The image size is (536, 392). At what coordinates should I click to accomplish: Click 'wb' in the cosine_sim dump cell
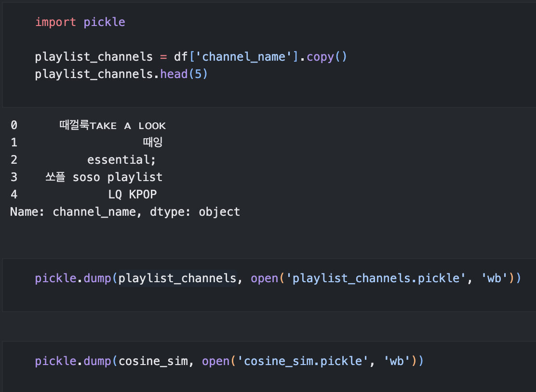(396, 361)
